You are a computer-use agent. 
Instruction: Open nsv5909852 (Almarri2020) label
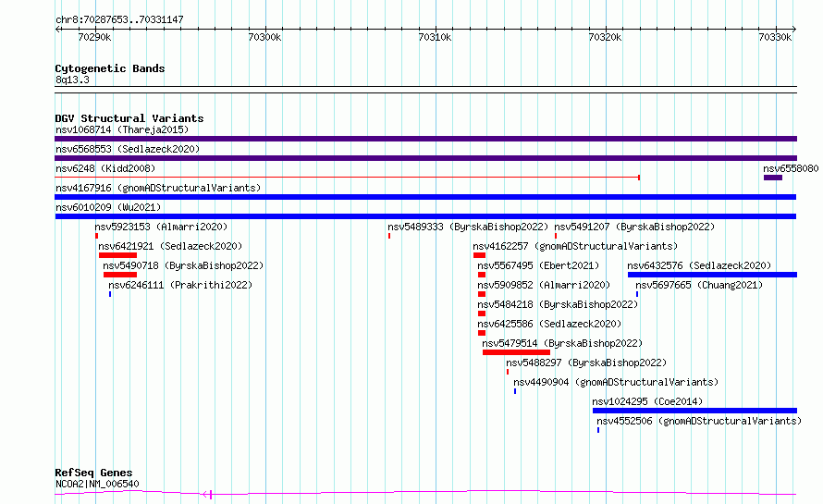pyautogui.click(x=544, y=285)
